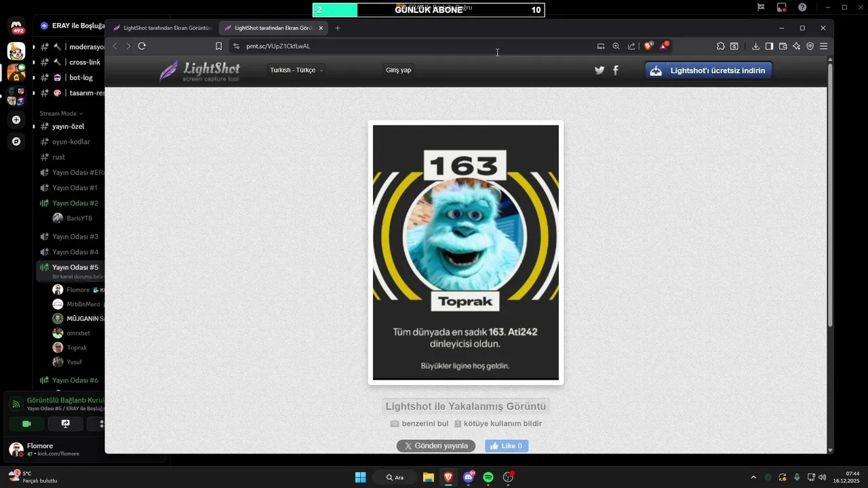Click the Gönderi yayınla X button
868x488 pixels.
pos(436,446)
